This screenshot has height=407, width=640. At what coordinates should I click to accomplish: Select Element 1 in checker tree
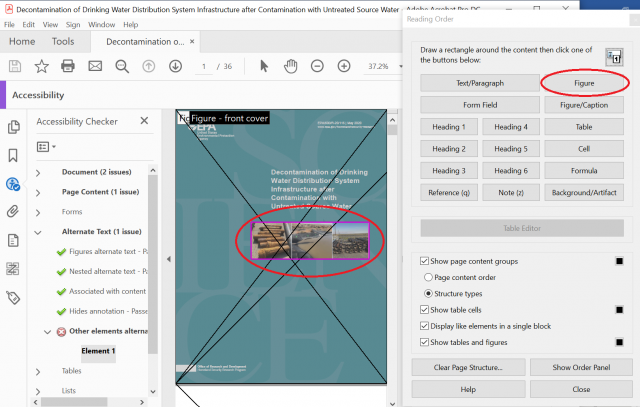[x=98, y=351]
